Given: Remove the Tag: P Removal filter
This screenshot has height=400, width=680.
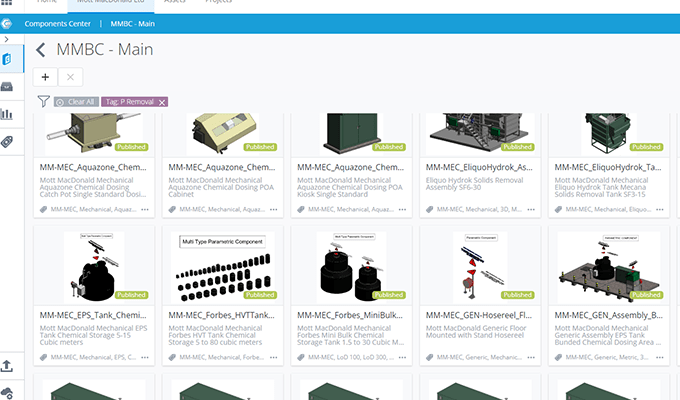Looking at the screenshot, I should (x=162, y=102).
